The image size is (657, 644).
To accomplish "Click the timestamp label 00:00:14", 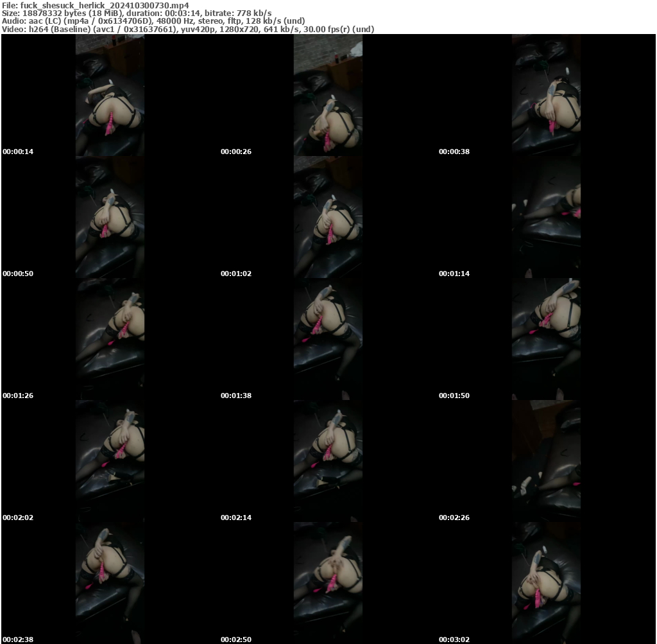I will click(18, 152).
